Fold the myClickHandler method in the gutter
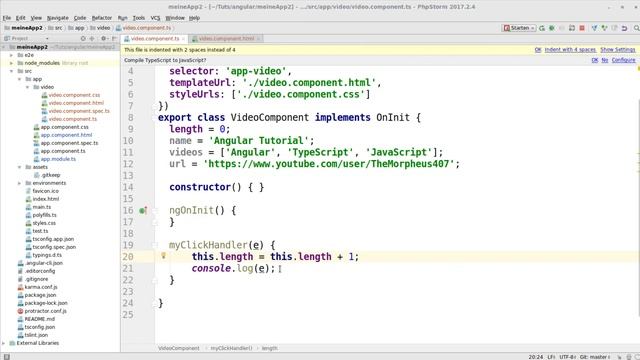The width and height of the screenshot is (640, 360). (155, 245)
